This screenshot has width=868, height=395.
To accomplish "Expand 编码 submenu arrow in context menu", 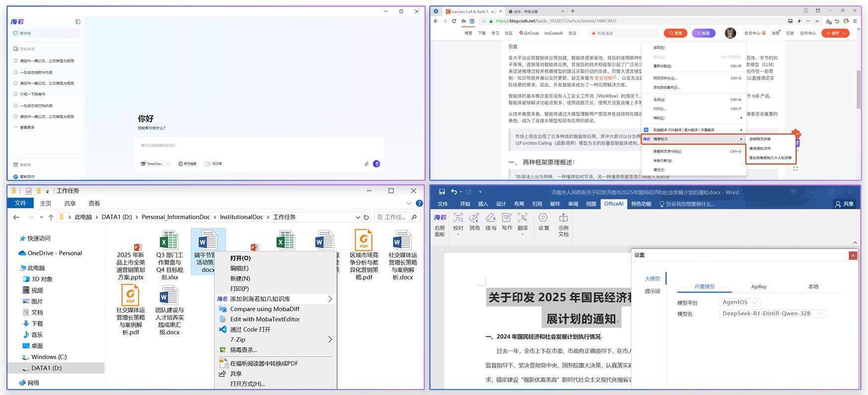I will (741, 118).
